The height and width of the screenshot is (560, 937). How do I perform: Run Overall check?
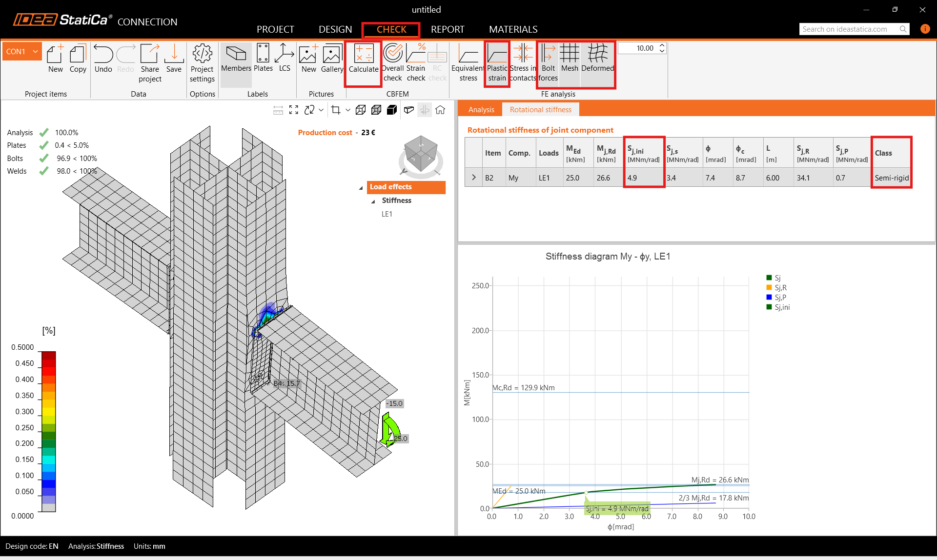[x=392, y=62]
